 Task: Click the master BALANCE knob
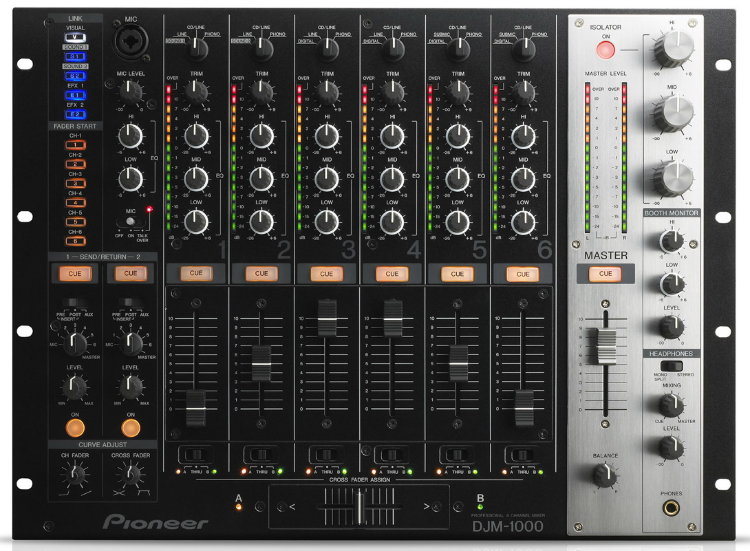tap(605, 475)
